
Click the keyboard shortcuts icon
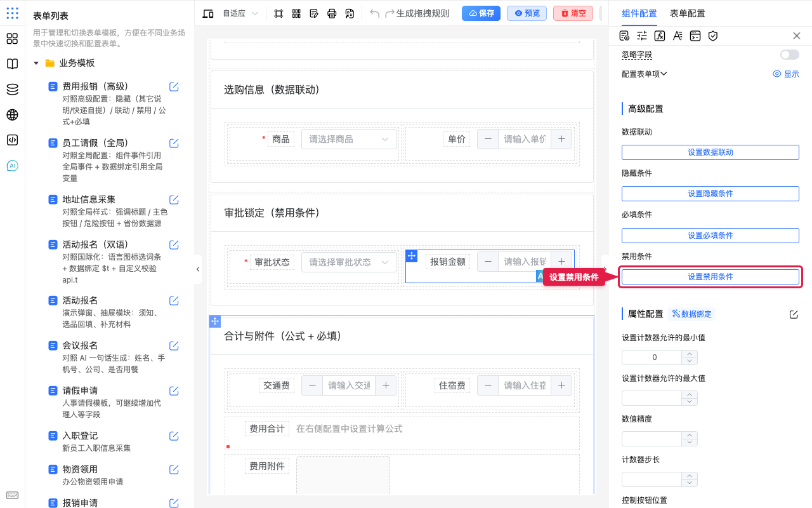[12, 495]
